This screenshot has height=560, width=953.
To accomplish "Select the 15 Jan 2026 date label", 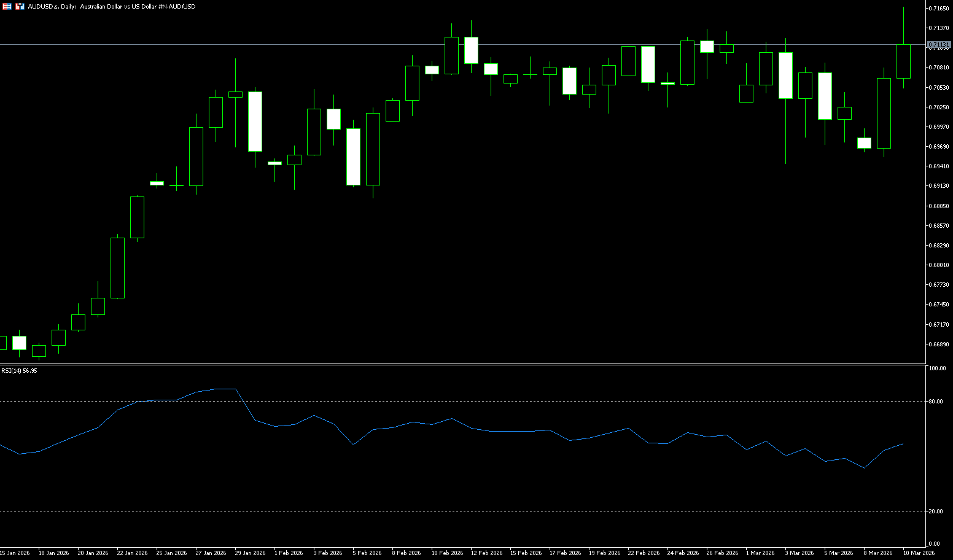I will (x=15, y=553).
